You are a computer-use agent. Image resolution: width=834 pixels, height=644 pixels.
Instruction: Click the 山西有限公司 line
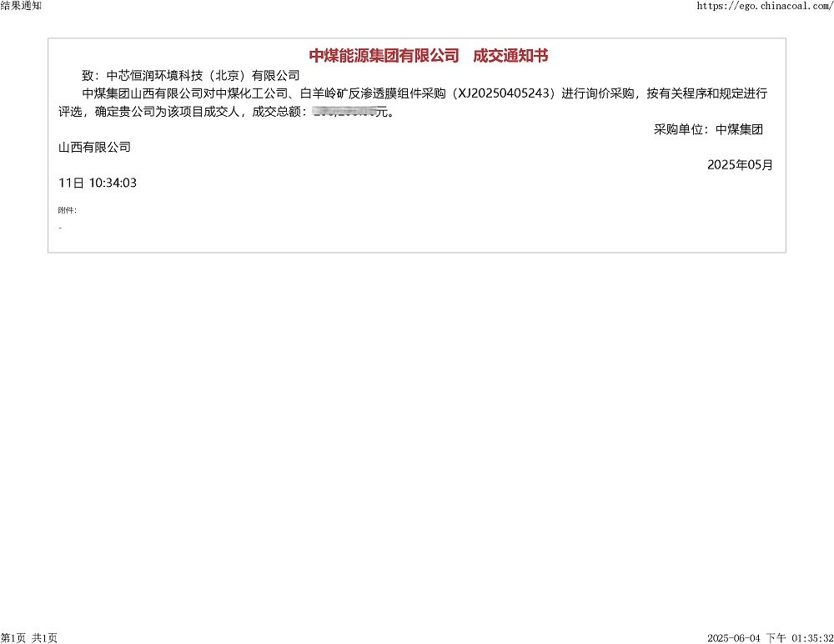point(94,147)
